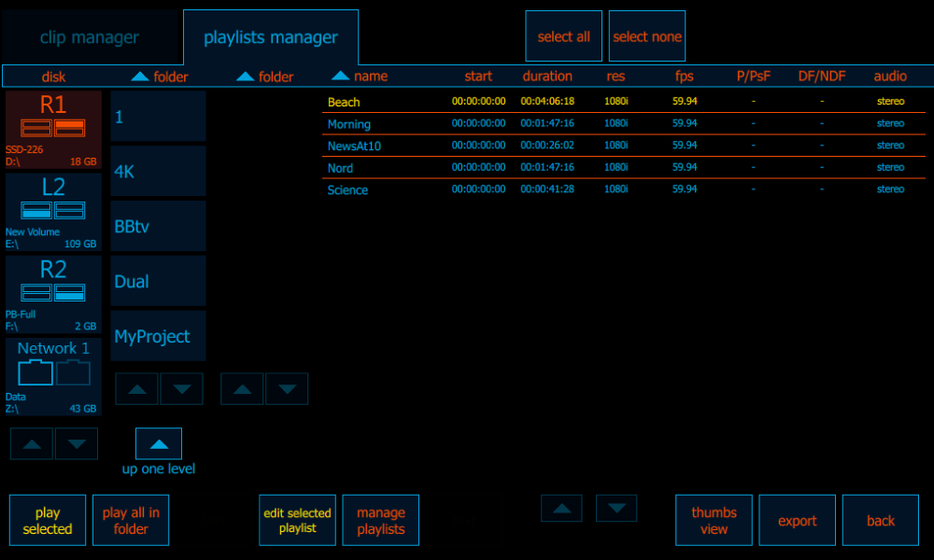934x560 pixels.
Task: Click the audio column header
Action: pyautogui.click(x=890, y=77)
